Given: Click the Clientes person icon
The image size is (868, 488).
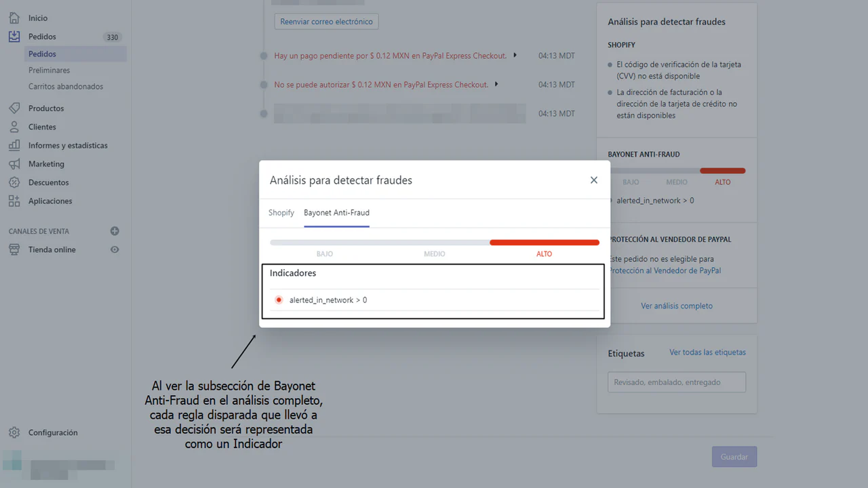Looking at the screenshot, I should point(14,127).
